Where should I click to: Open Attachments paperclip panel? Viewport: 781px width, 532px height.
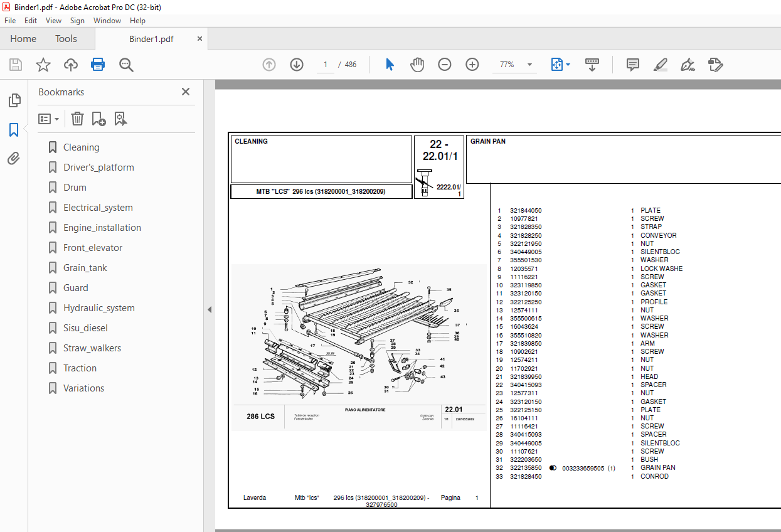pos(14,158)
